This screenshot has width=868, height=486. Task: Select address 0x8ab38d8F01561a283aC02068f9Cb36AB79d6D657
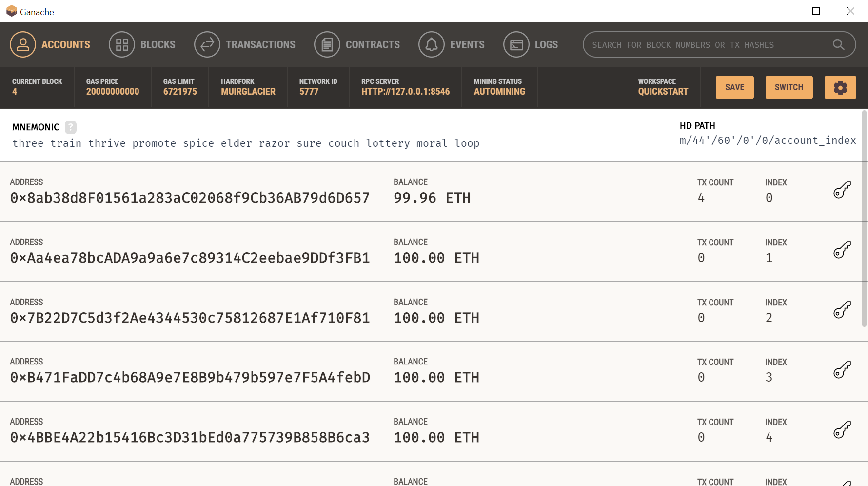pos(190,198)
